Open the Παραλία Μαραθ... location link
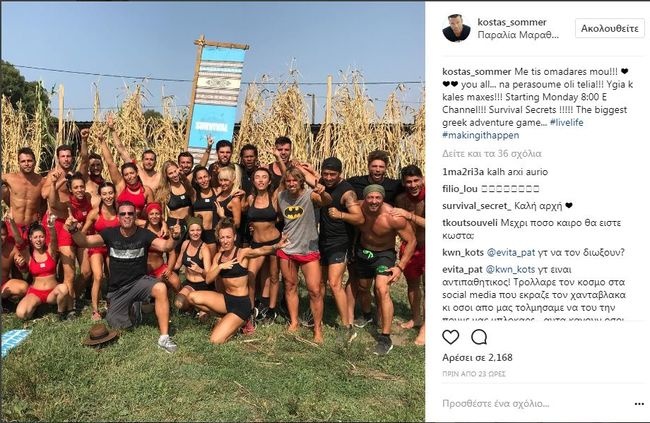Viewport: 650px width, 423px height. click(x=518, y=35)
